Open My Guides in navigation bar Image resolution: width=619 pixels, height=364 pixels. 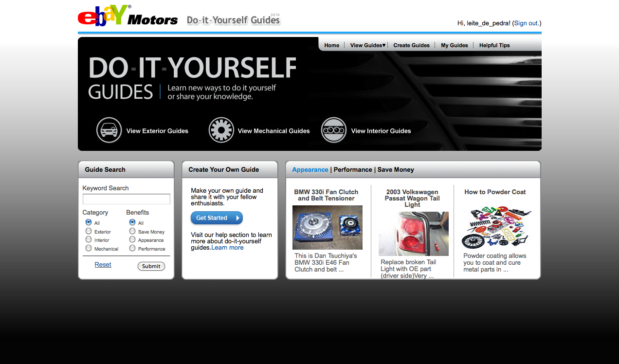[x=455, y=45]
